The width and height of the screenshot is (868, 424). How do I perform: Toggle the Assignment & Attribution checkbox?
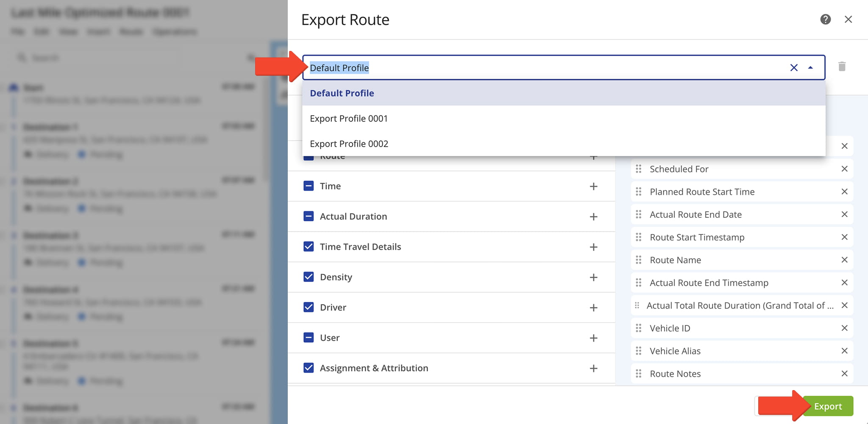coord(309,368)
